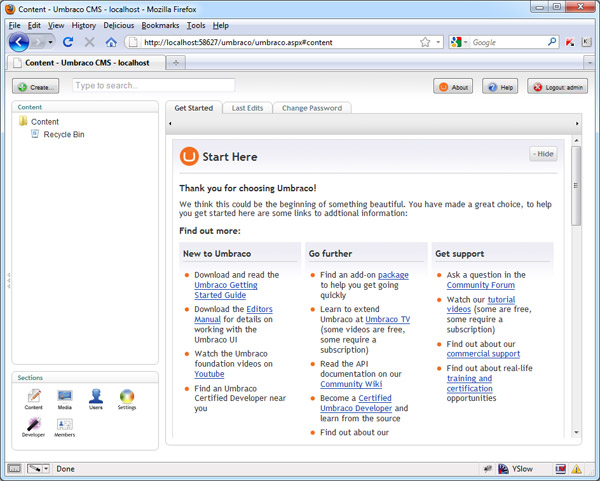Open the View menu

tap(56, 25)
